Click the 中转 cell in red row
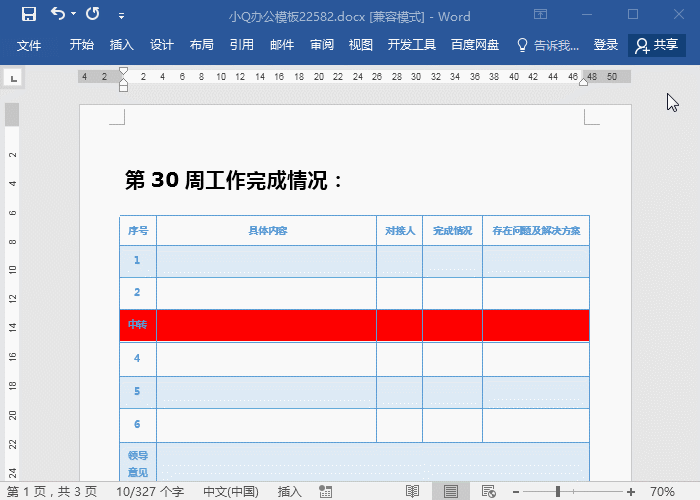The height and width of the screenshot is (500, 700). (138, 325)
